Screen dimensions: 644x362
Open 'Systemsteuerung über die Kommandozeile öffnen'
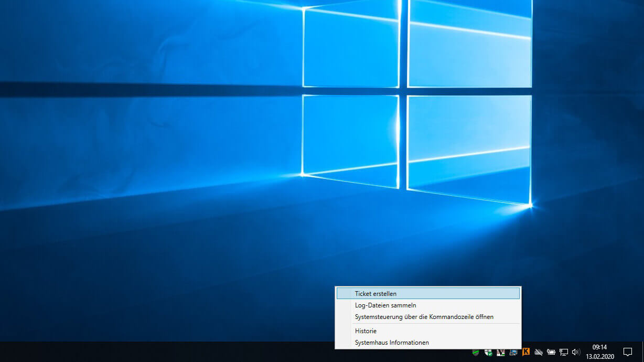[424, 317]
